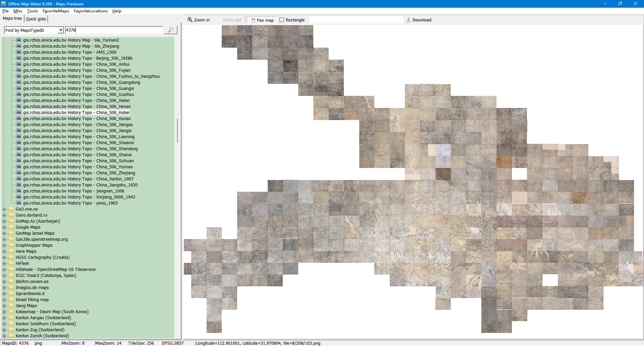Open the Find by MapsTypeID dropdown
Screen dimensions: 644x346
[61, 30]
